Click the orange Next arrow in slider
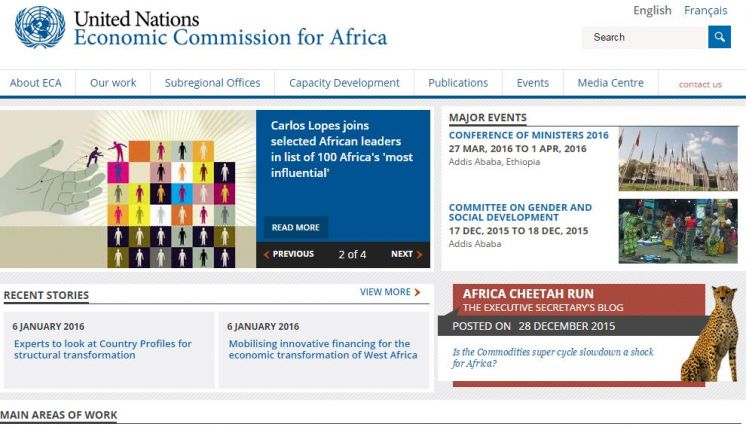This screenshot has width=746, height=430. (x=419, y=254)
